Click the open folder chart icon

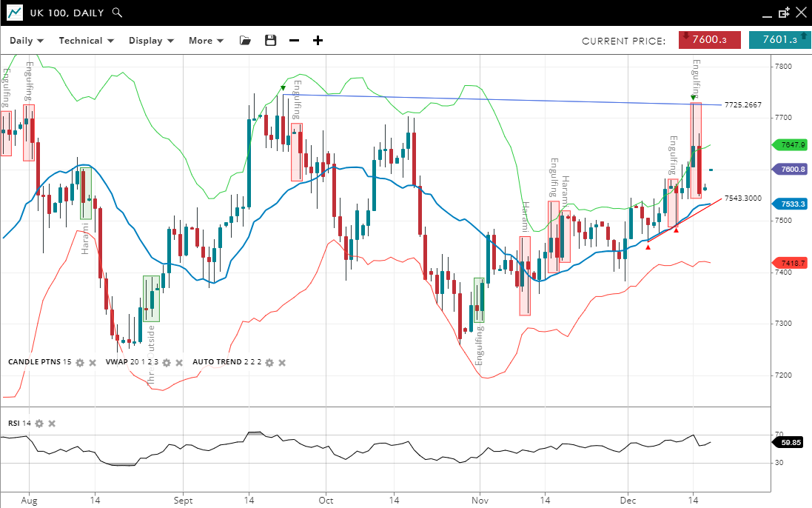point(245,41)
